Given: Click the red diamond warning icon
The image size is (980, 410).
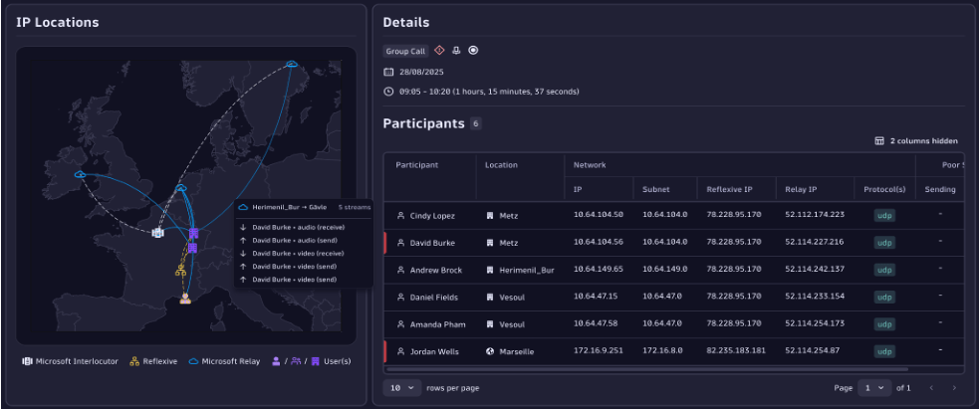Looking at the screenshot, I should coord(439,51).
